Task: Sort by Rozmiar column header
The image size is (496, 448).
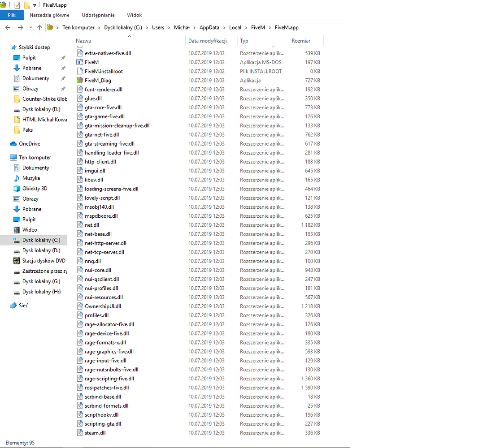Action: [x=301, y=41]
